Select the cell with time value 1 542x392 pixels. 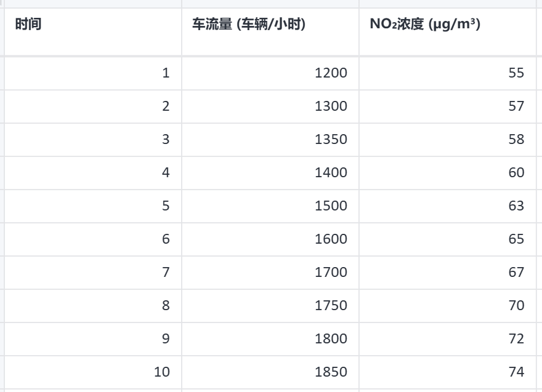(x=93, y=73)
